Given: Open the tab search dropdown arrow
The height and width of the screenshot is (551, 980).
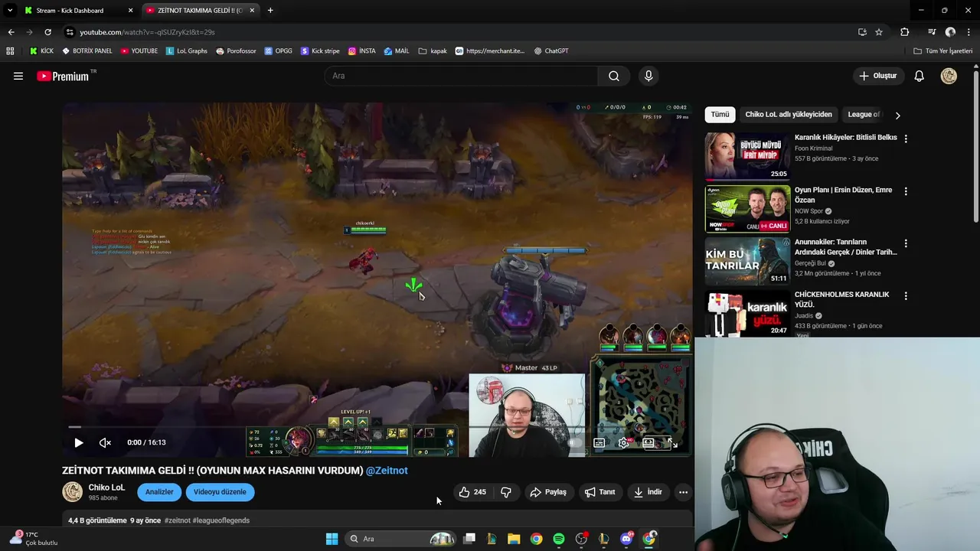Looking at the screenshot, I should coord(10,11).
